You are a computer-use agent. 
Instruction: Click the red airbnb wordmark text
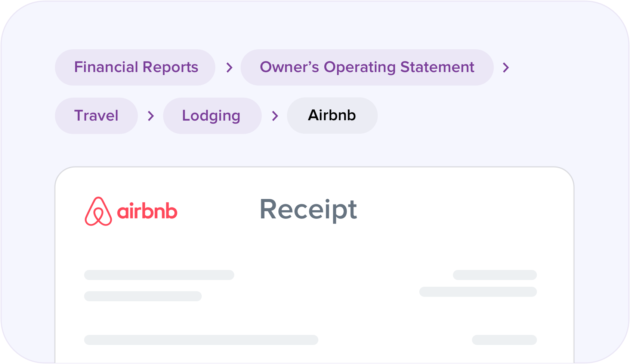pyautogui.click(x=147, y=211)
